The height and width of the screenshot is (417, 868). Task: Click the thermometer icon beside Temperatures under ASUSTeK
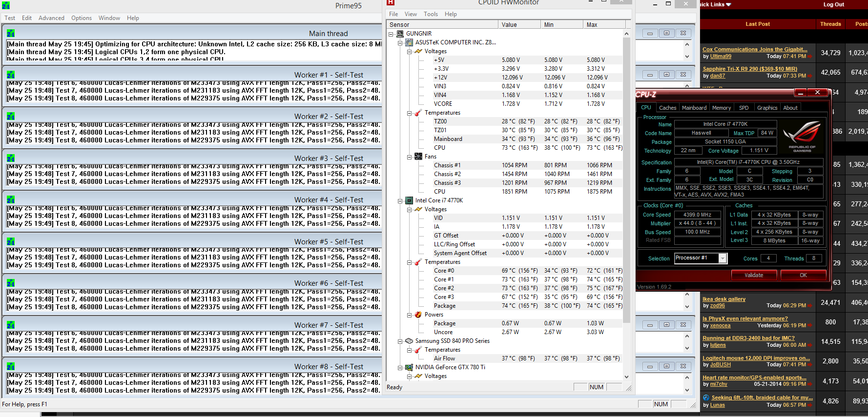[x=418, y=113]
